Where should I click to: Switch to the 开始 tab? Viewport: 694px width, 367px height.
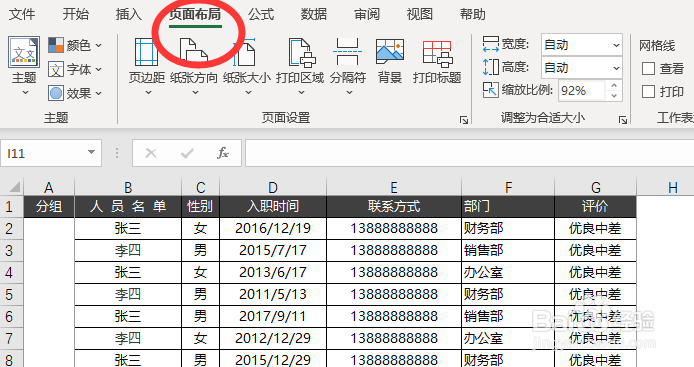(75, 14)
